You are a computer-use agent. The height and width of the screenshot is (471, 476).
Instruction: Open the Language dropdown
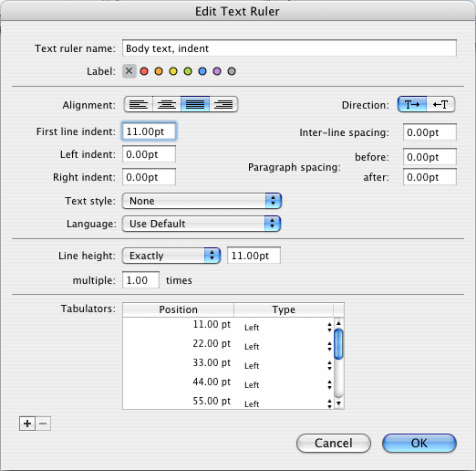click(x=202, y=224)
